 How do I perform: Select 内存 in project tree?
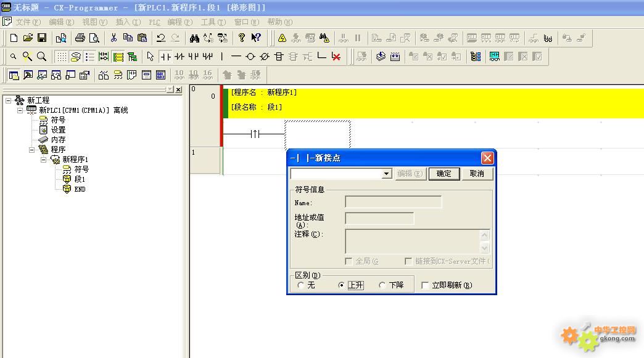tap(58, 140)
